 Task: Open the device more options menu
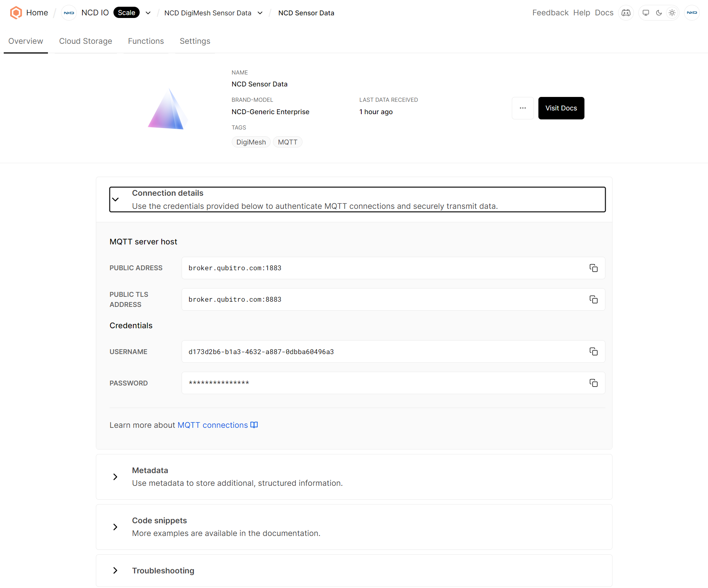pyautogui.click(x=523, y=108)
